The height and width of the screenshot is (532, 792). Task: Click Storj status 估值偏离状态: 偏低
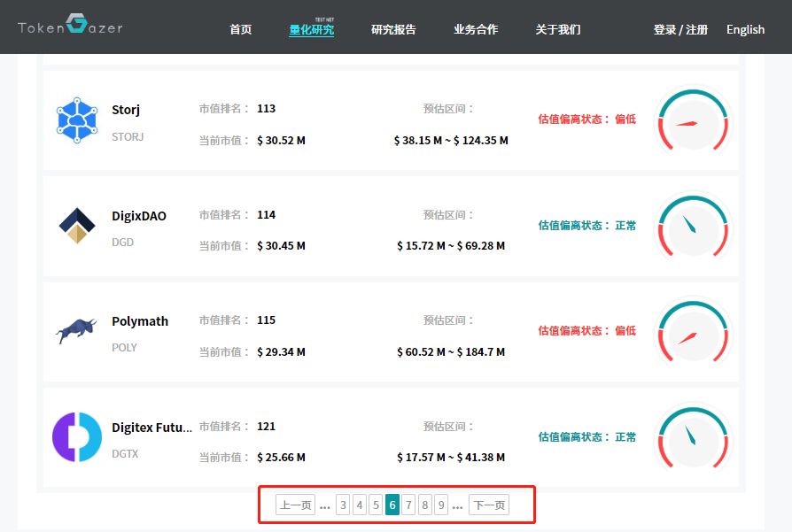point(587,120)
